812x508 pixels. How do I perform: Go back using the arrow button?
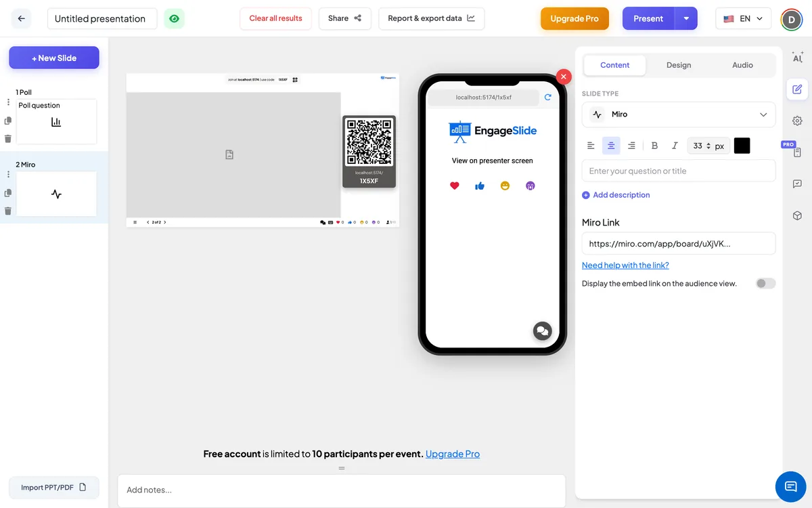[x=21, y=18]
